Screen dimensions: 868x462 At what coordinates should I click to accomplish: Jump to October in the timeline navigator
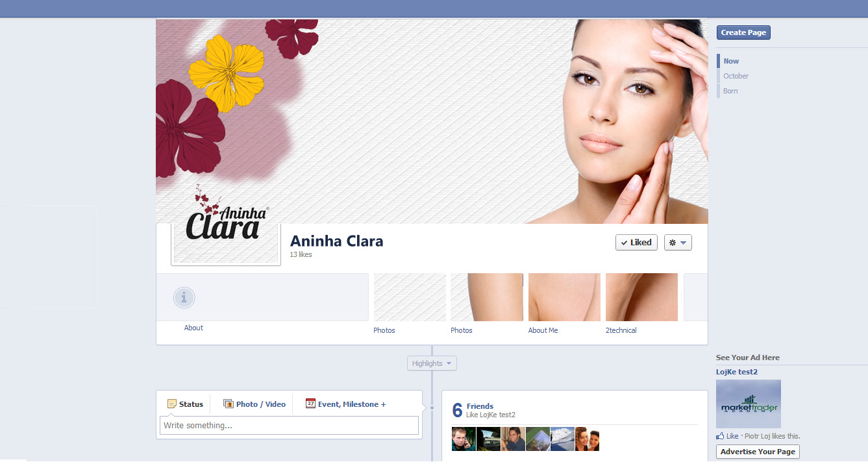(736, 76)
